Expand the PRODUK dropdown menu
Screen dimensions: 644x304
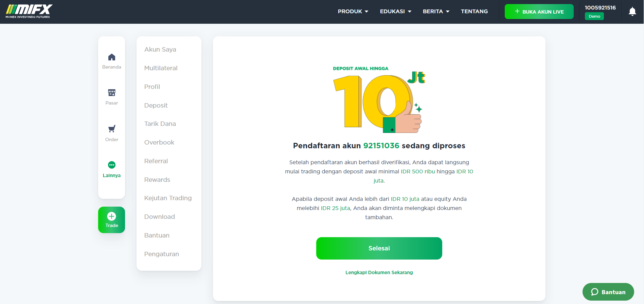tap(353, 12)
